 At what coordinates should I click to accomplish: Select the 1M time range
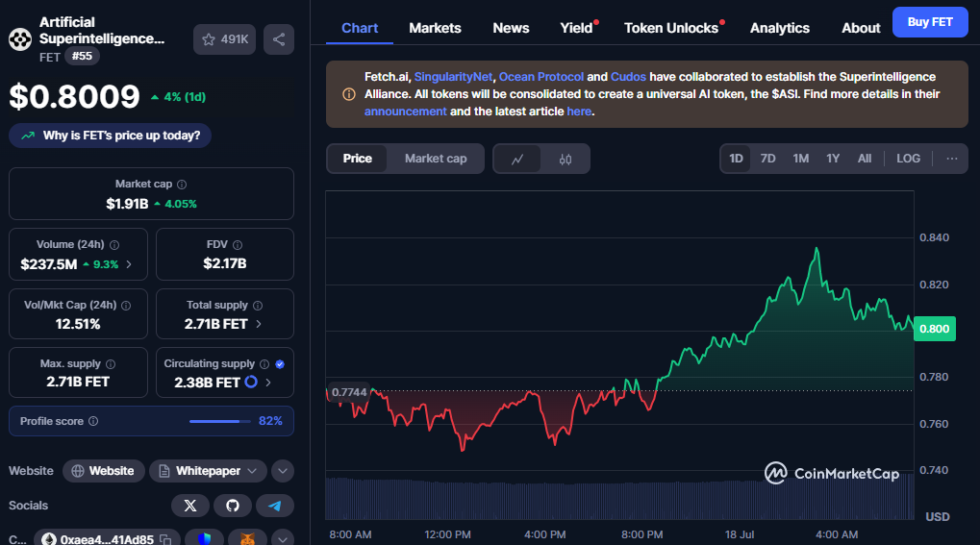[800, 159]
